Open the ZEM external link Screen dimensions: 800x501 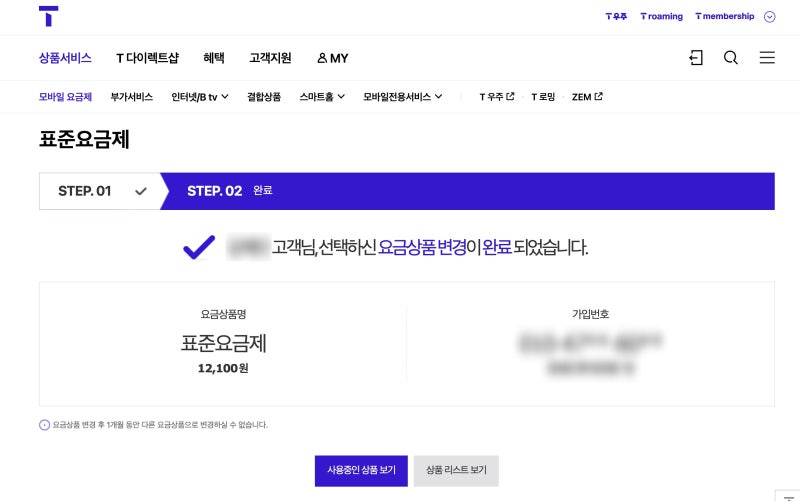click(587, 97)
